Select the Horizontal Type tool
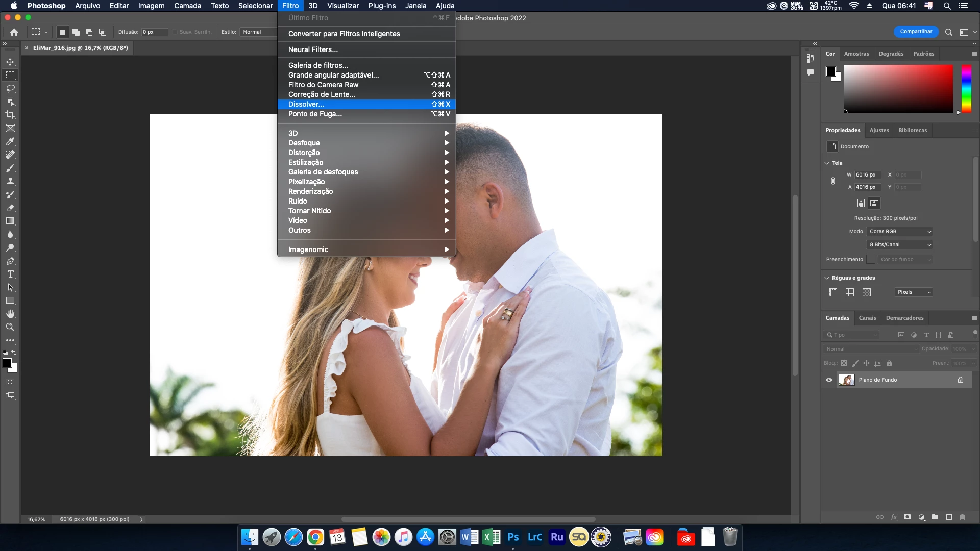Viewport: 980px width, 551px height. (10, 274)
